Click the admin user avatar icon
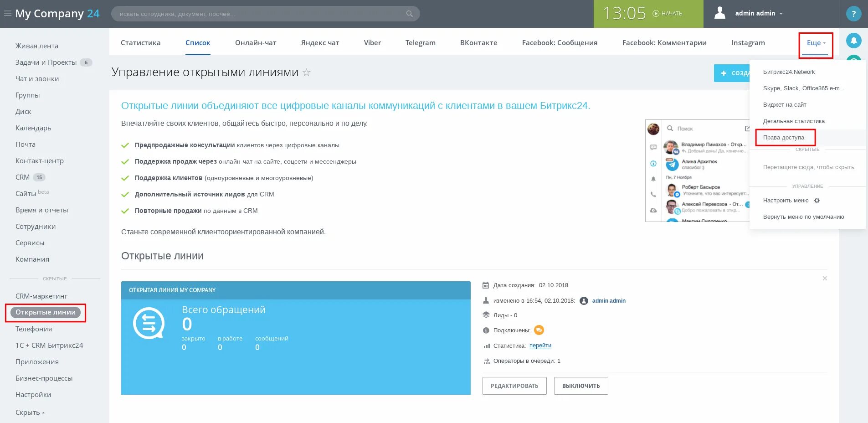This screenshot has width=868, height=423. point(720,13)
